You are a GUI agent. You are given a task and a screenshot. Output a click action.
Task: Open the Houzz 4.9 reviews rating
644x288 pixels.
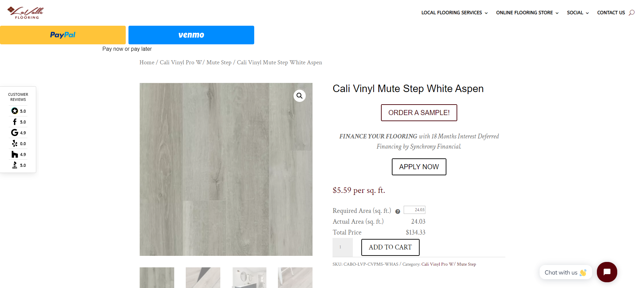(18, 154)
